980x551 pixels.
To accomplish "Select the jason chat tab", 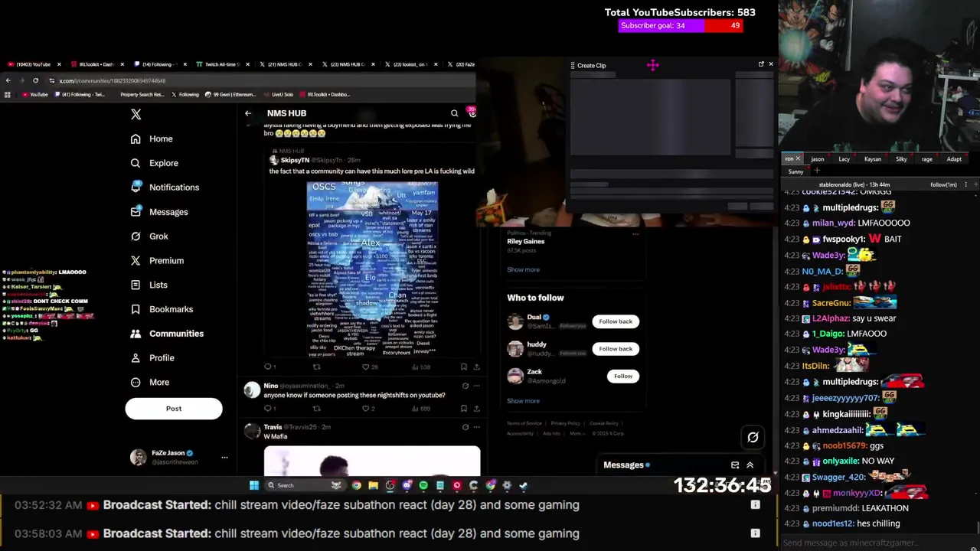I will click(818, 159).
